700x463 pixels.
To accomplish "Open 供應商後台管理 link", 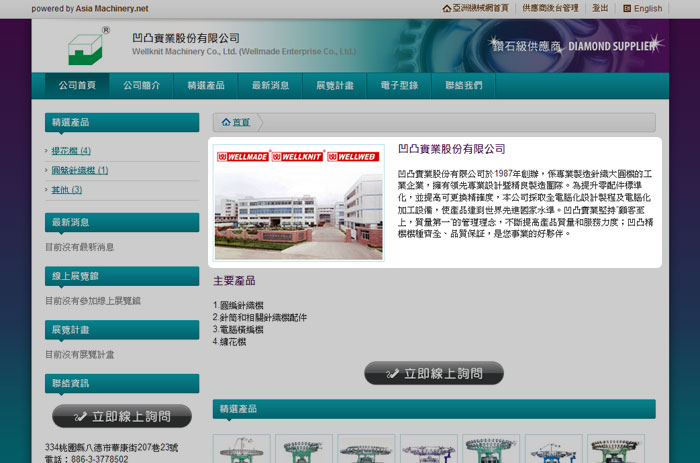I will 550,8.
